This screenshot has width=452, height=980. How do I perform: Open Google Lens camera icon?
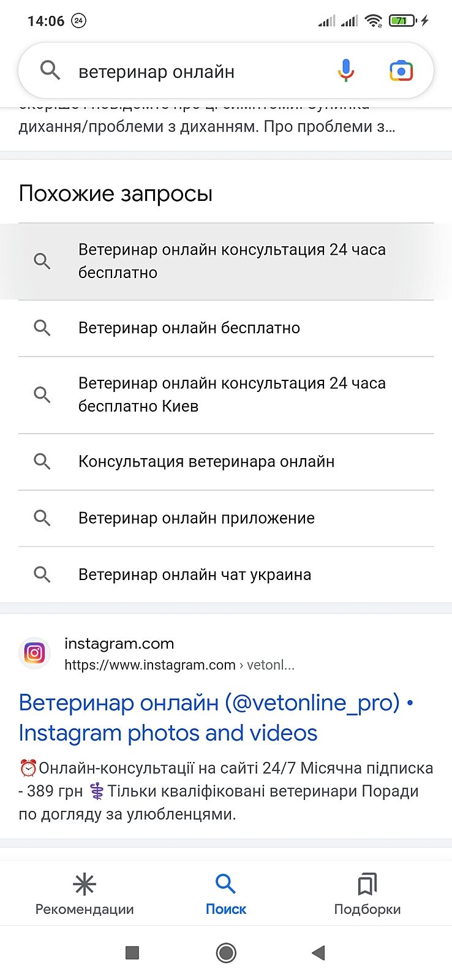coord(401,71)
